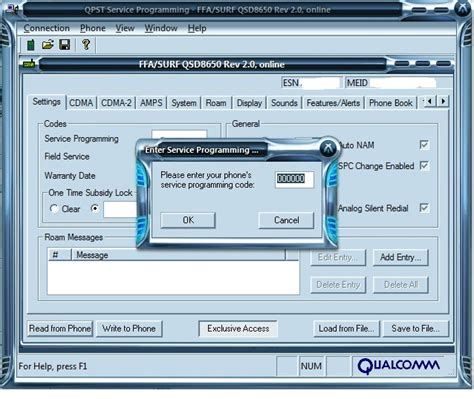Click the Edit Entry button
This screenshot has height=399, width=474.
338,257
